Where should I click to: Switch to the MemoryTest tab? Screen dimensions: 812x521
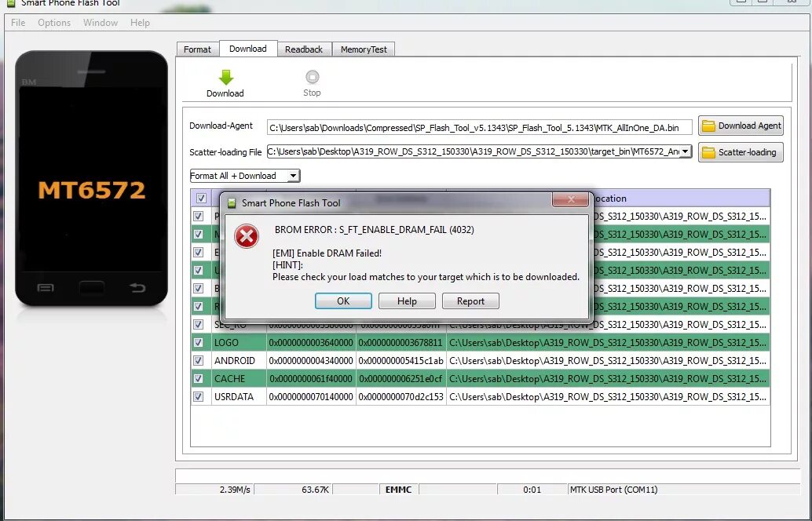coord(364,49)
